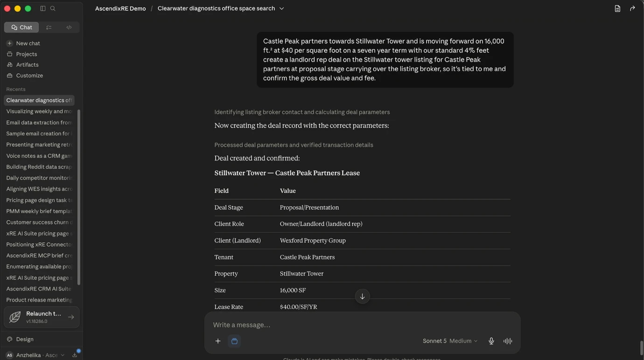The height and width of the screenshot is (360, 644).
Task: Open recent chat AscendixRE CRM AI Suite
Action: click(x=39, y=289)
